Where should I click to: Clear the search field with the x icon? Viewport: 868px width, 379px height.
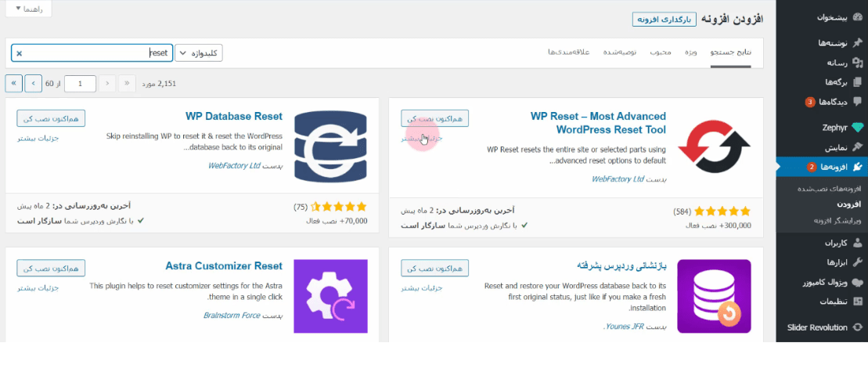coord(20,53)
